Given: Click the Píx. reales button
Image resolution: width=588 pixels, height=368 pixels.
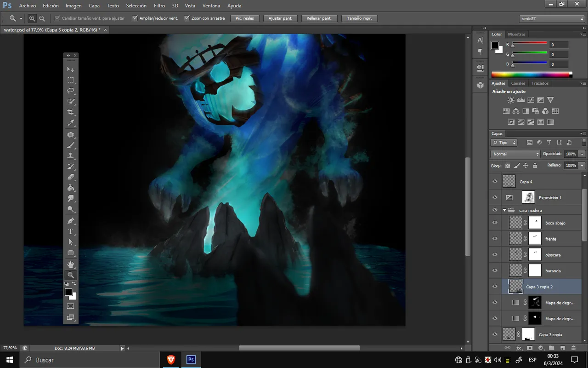Looking at the screenshot, I should 245,18.
